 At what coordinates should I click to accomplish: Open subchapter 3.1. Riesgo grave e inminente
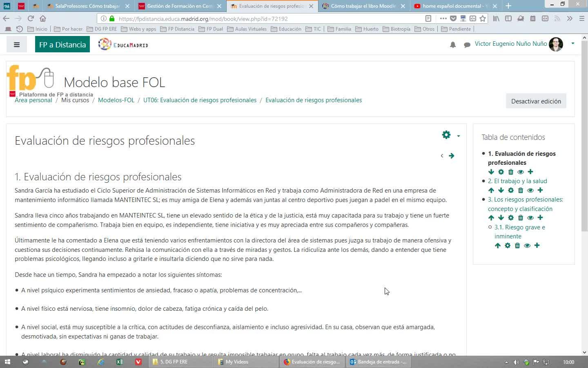[520, 231]
